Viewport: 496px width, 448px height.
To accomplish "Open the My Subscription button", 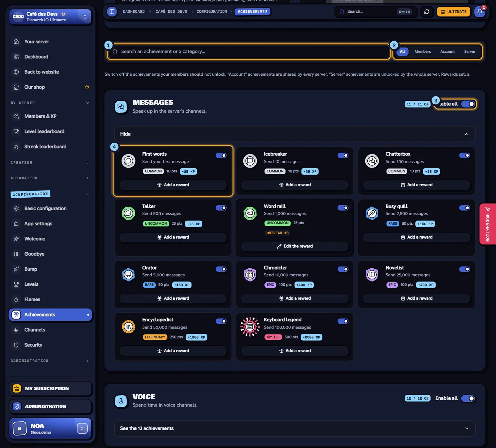I will pos(51,388).
